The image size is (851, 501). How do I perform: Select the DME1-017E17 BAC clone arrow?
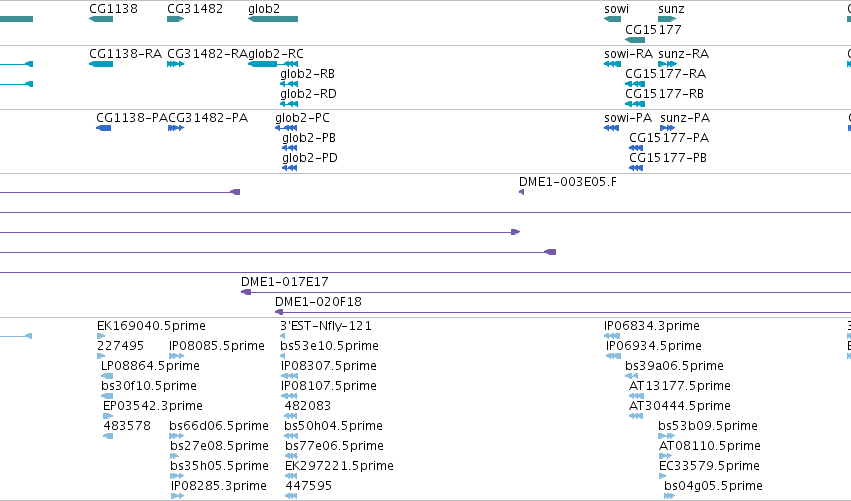[x=546, y=292]
